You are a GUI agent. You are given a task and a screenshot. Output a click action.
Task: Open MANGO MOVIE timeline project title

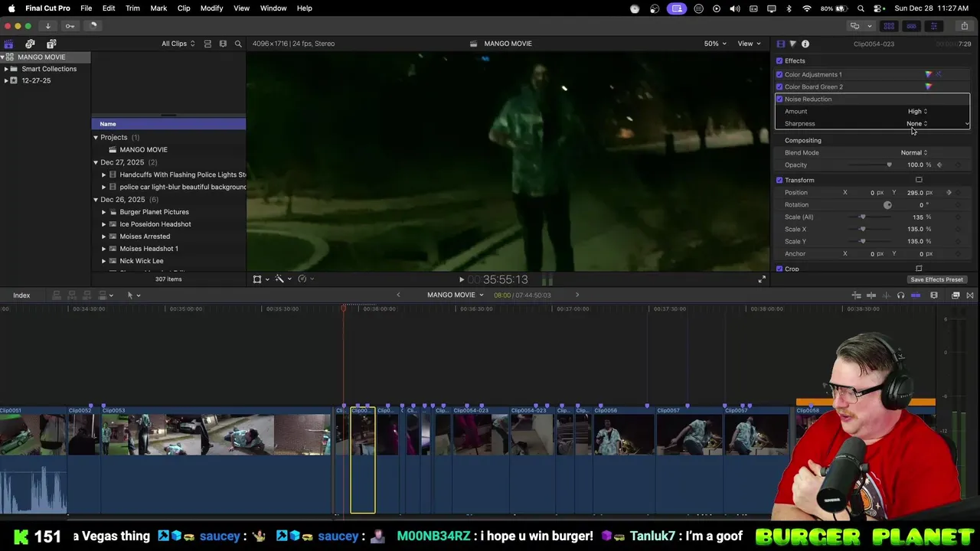455,295
